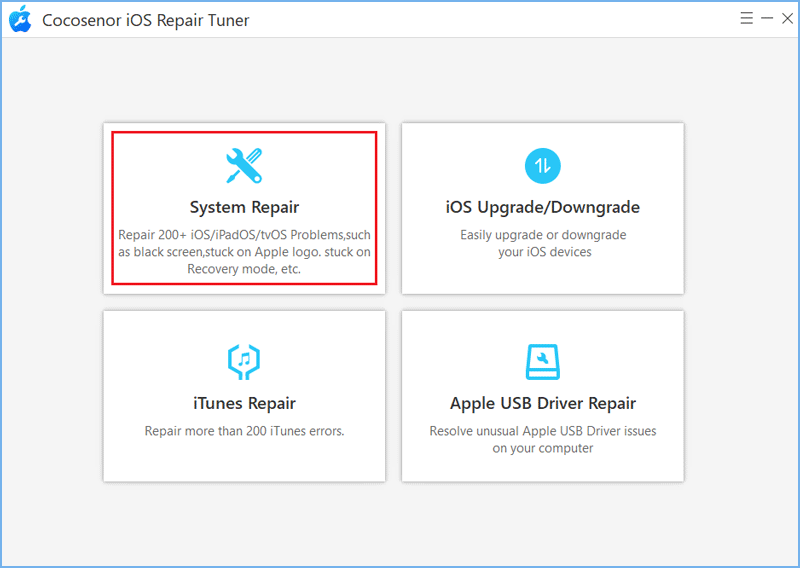This screenshot has height=568, width=800.
Task: Click the iTunes Repair music note icon
Action: click(244, 361)
